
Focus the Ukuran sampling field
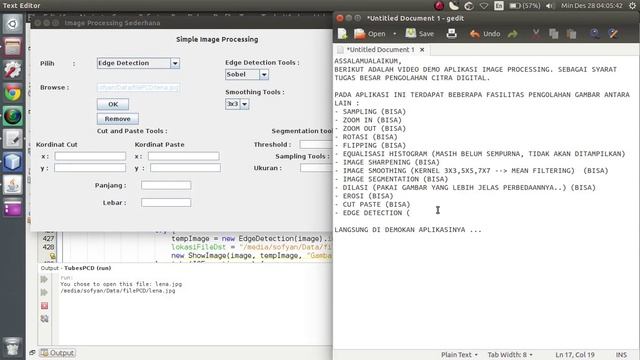coord(316,168)
